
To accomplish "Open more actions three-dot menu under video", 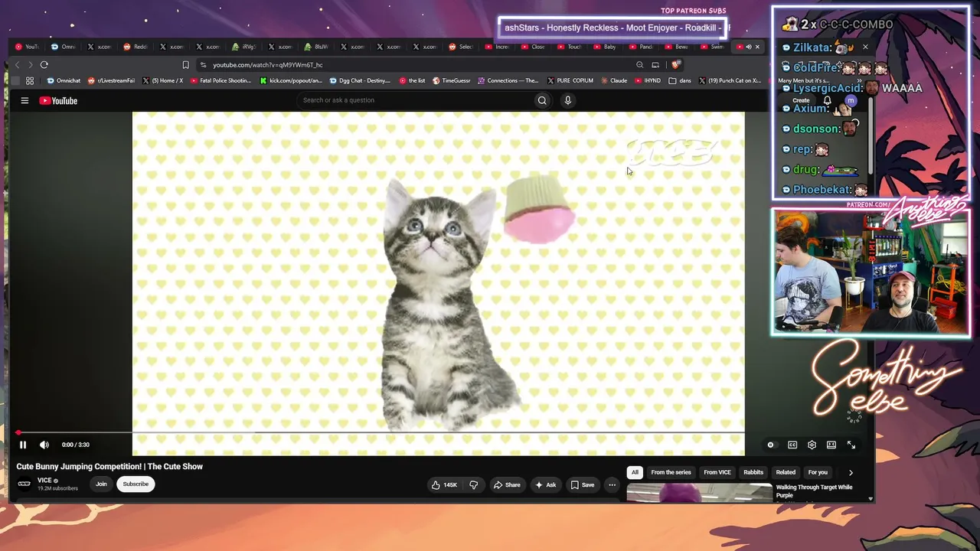I will pos(612,484).
